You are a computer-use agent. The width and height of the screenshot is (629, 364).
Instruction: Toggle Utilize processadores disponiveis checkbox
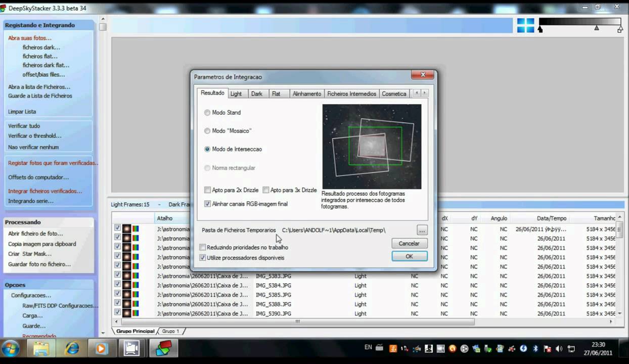[x=203, y=257]
